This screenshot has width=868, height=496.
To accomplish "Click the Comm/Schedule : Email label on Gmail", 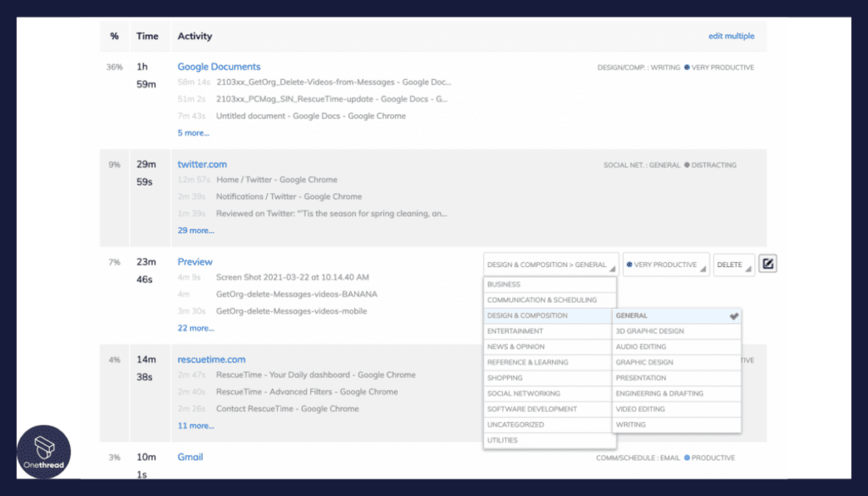I will point(637,458).
